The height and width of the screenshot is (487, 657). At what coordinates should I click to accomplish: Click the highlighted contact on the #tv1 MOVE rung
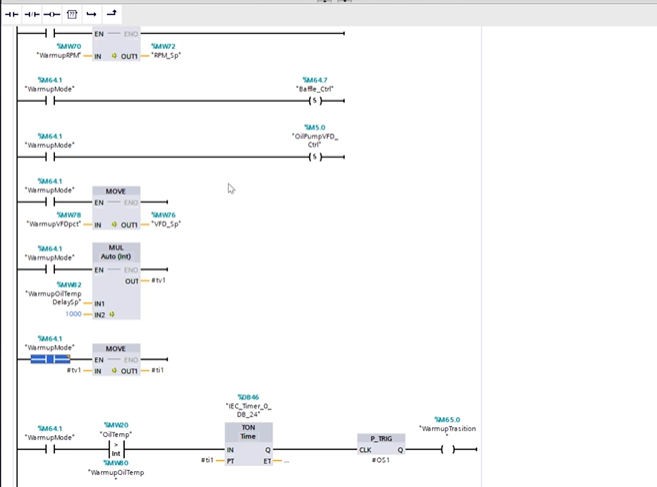(x=50, y=359)
